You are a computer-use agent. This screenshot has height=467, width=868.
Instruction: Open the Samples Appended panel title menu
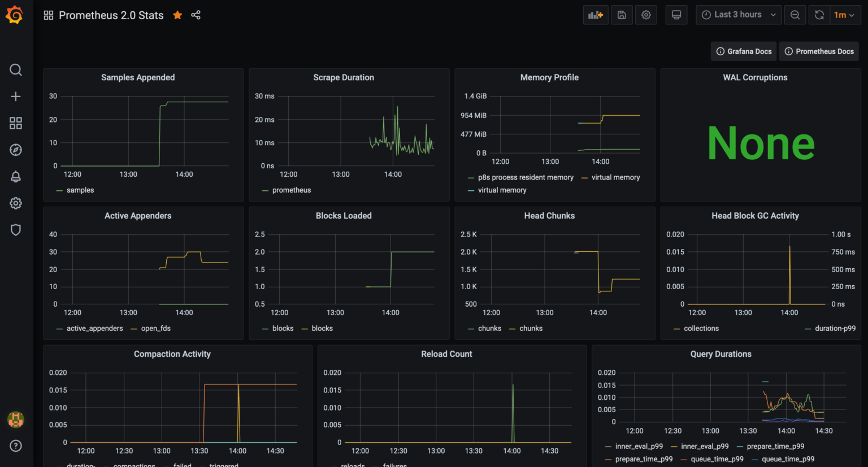coord(138,77)
